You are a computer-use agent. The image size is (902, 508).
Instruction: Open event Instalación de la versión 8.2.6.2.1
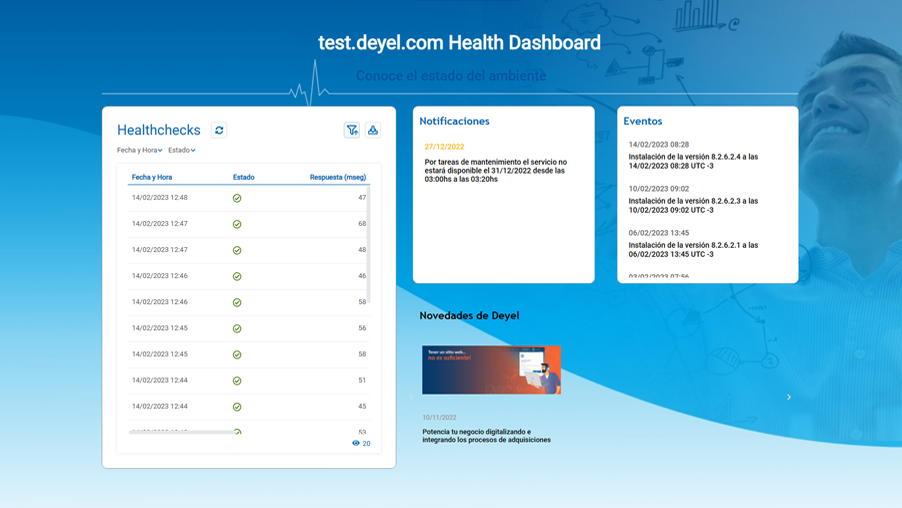coord(693,250)
